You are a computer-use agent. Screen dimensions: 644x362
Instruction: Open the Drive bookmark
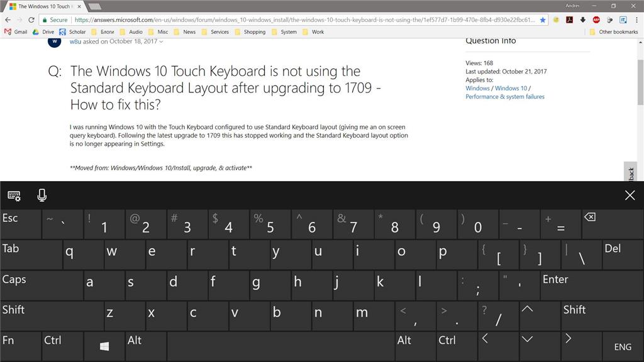[43, 31]
